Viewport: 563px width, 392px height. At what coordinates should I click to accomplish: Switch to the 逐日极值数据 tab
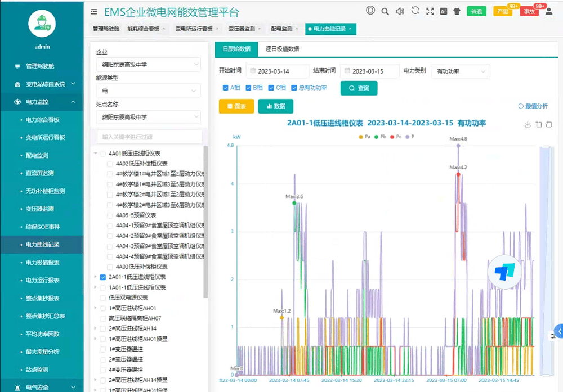pyautogui.click(x=282, y=49)
